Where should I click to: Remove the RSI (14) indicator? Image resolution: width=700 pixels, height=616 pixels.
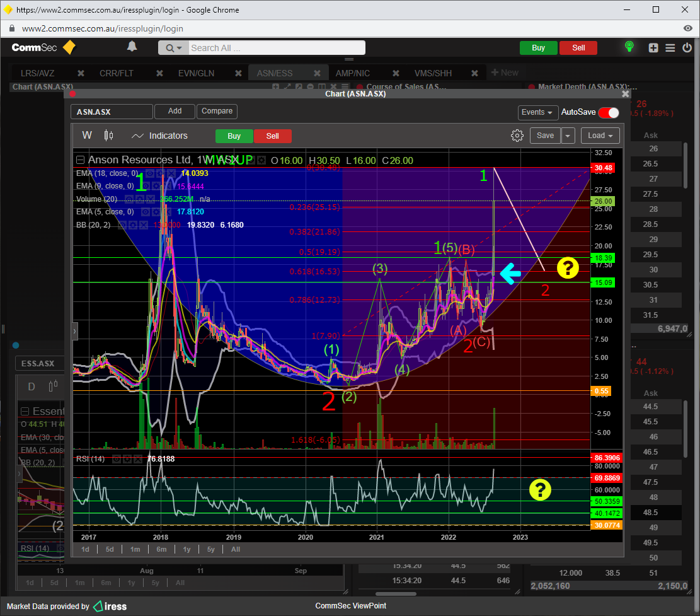tap(137, 459)
